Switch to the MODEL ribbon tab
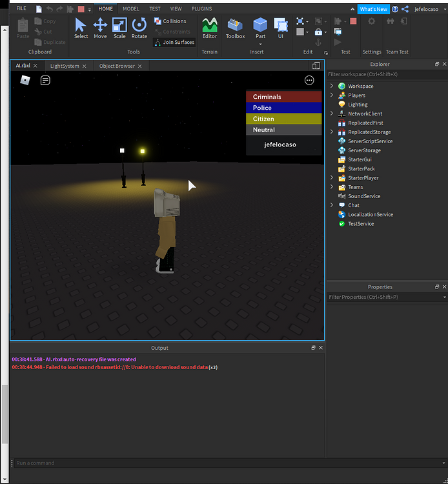The height and width of the screenshot is (484, 448). (130, 9)
